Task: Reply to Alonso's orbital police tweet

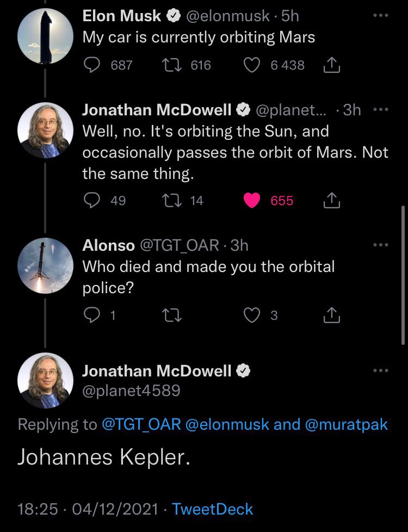Action: click(91, 315)
